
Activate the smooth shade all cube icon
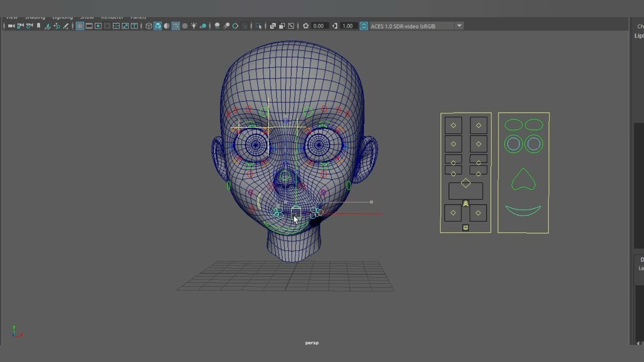coord(157,26)
